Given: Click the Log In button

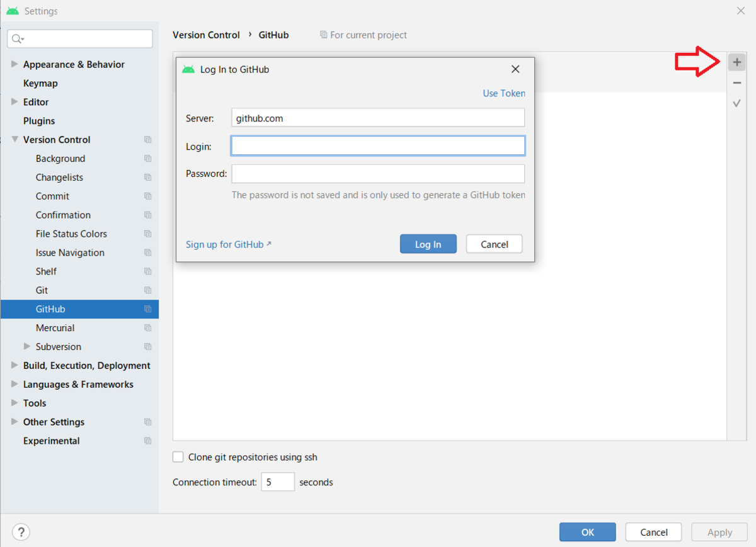Looking at the screenshot, I should click(428, 244).
